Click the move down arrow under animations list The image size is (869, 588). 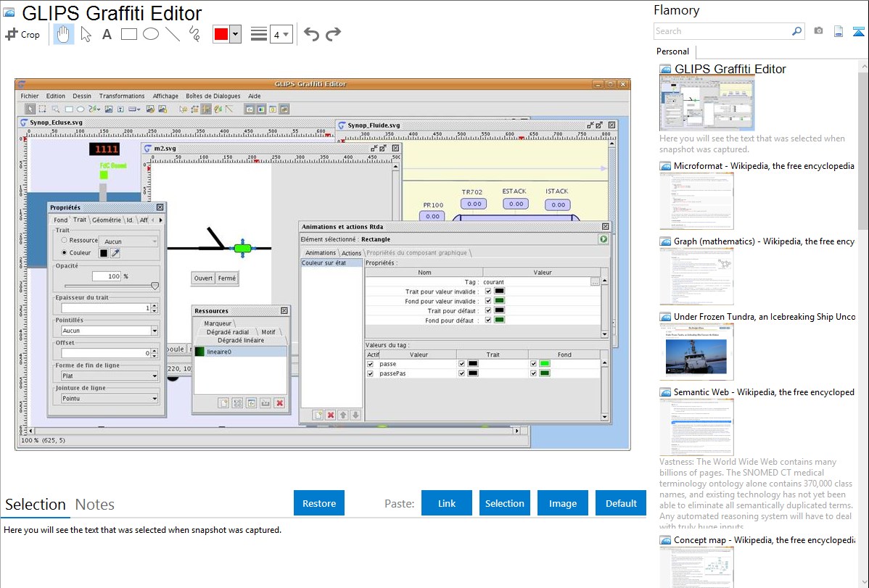click(355, 415)
